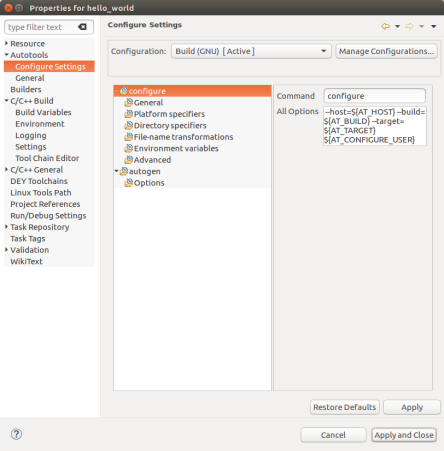
Task: Open the Configuration combo box
Action: (x=251, y=51)
